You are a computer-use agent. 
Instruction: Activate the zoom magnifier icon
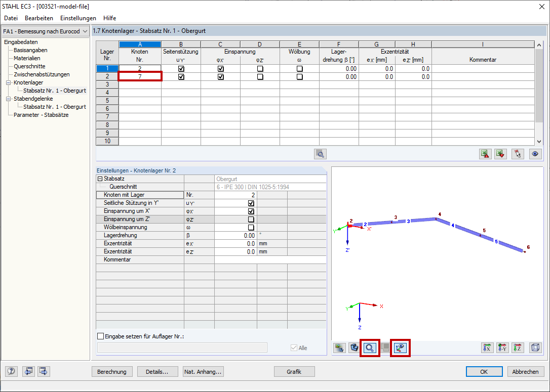point(370,348)
